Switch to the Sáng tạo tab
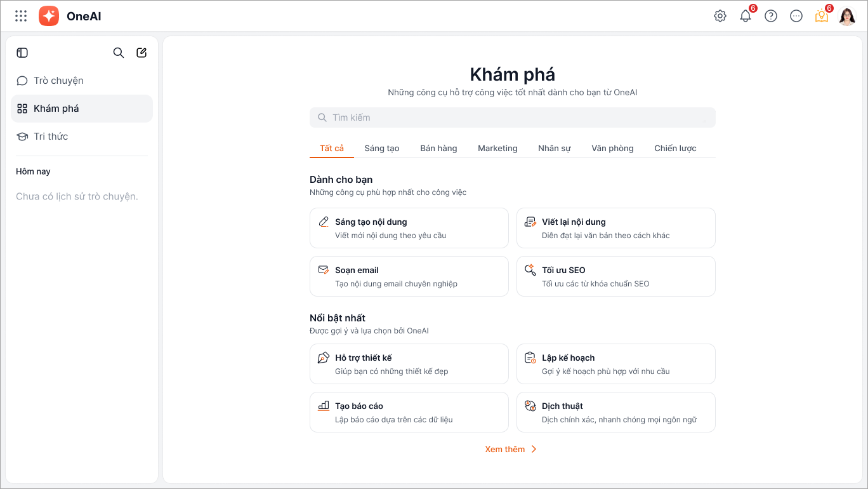This screenshot has height=489, width=868. tap(382, 148)
